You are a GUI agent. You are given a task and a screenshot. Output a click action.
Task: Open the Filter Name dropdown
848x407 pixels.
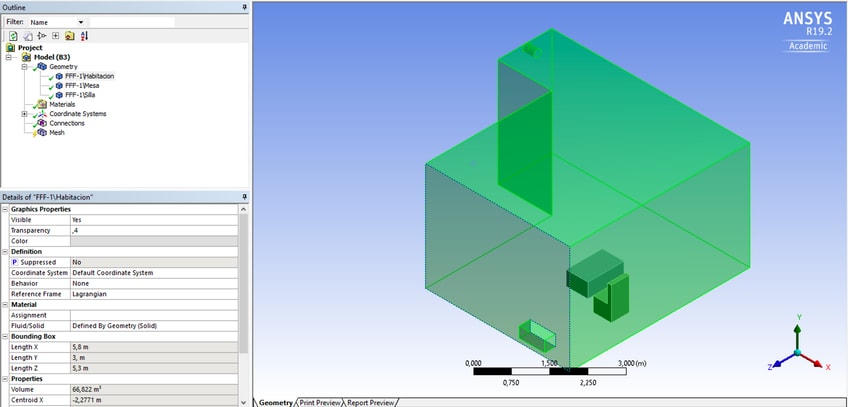[81, 22]
